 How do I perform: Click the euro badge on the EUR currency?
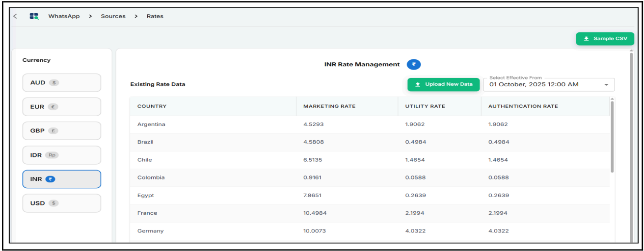pos(53,107)
